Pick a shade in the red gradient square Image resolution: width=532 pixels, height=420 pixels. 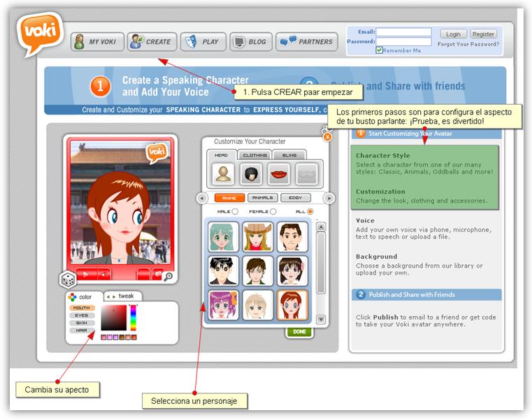(114, 317)
